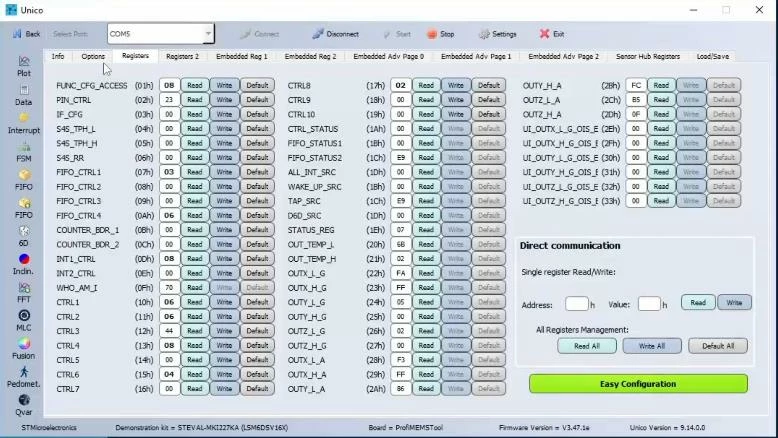Read the OUT_TEMP_L register
This screenshot has height=438, width=778.
coord(426,244)
